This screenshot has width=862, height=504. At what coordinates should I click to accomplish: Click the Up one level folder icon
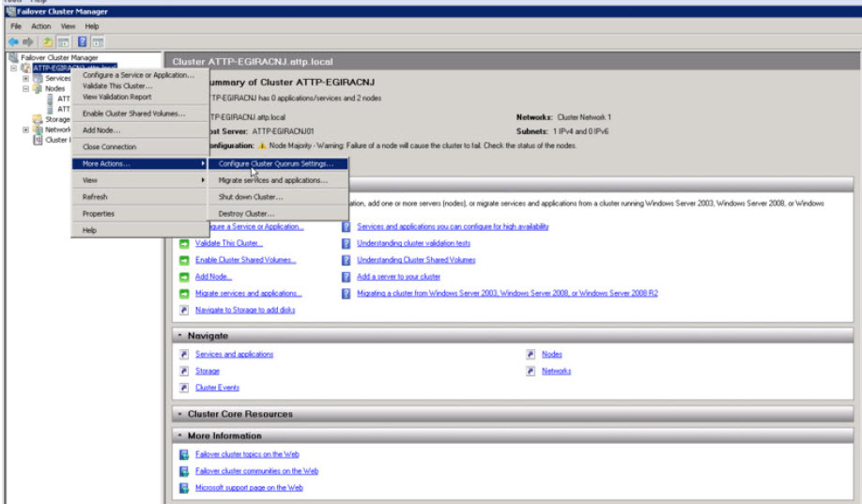48,42
